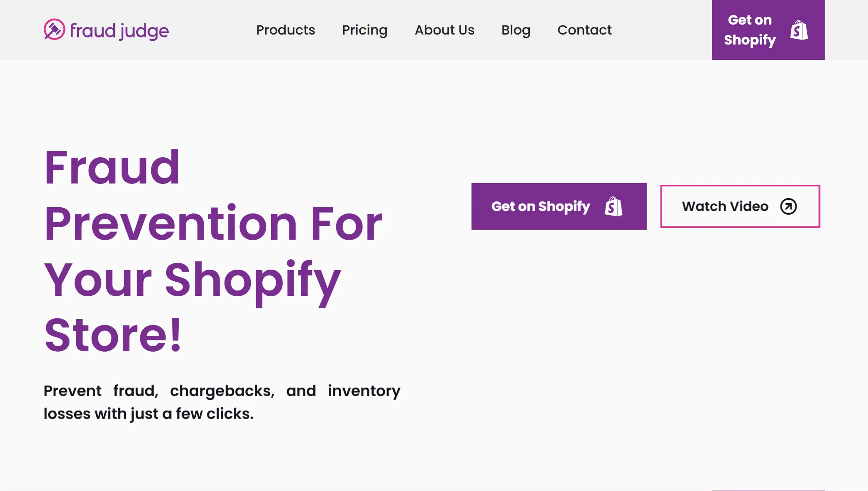Image resolution: width=868 pixels, height=491 pixels.
Task: Click the word "Fraud" in the headline
Action: [112, 167]
